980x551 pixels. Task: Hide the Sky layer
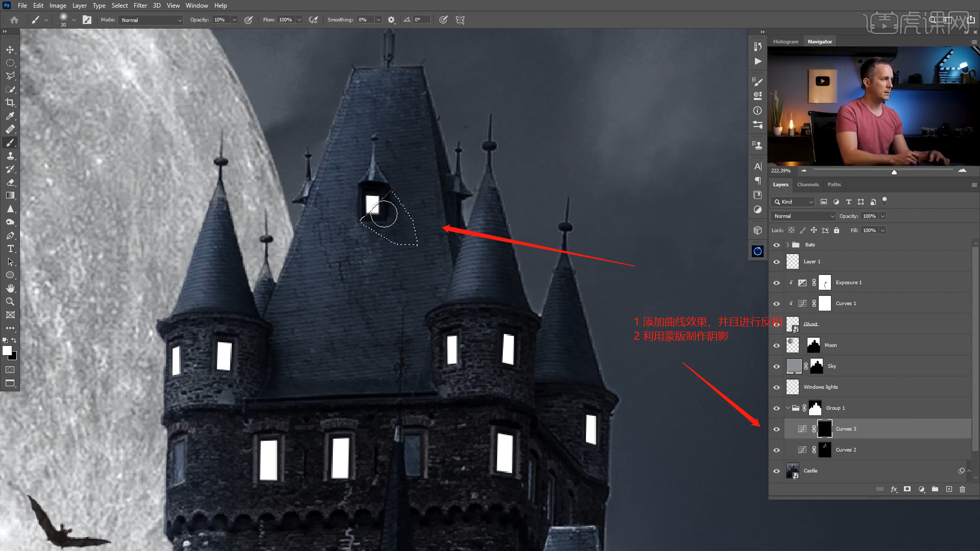(777, 366)
